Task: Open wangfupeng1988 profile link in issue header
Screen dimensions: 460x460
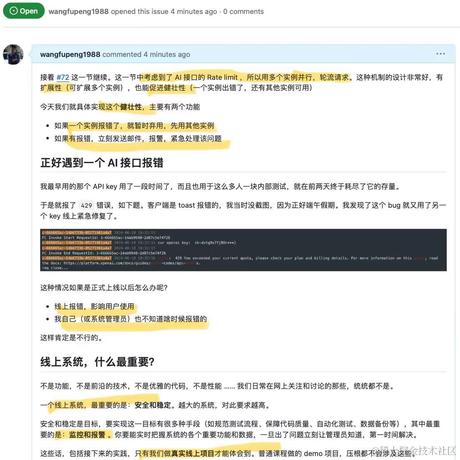Action: coord(79,11)
